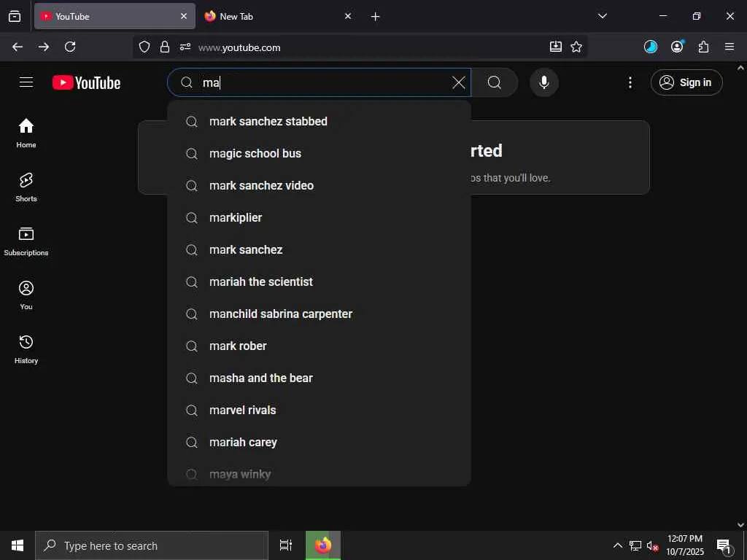
Task: Open the notification center icon
Action: [724, 545]
